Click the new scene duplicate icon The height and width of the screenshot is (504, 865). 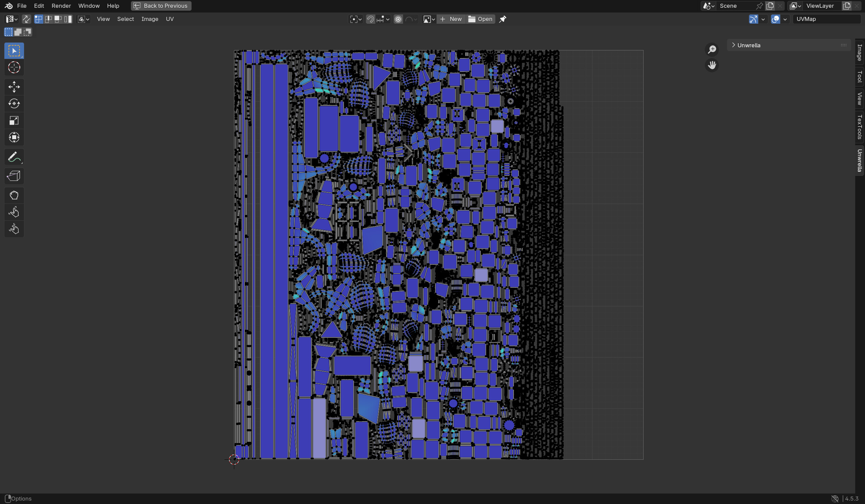click(x=770, y=6)
